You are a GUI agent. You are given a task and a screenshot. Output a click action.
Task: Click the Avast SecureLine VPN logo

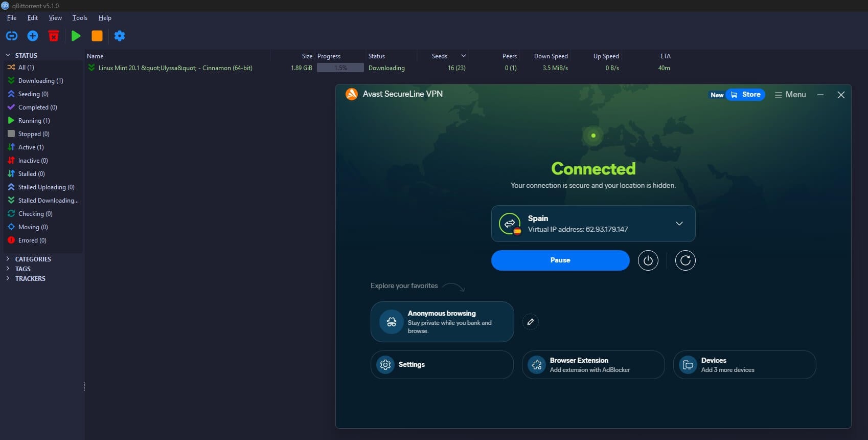pos(352,94)
